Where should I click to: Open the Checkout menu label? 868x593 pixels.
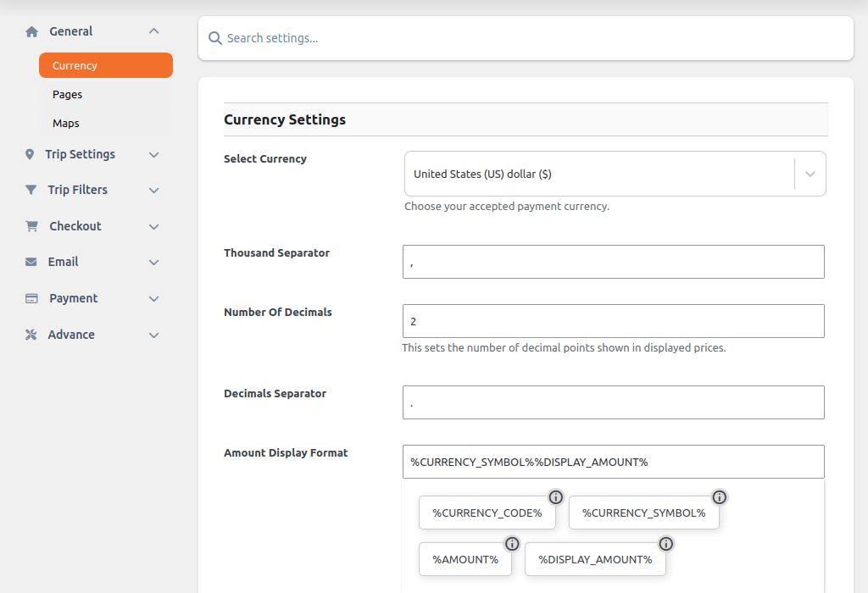(75, 226)
